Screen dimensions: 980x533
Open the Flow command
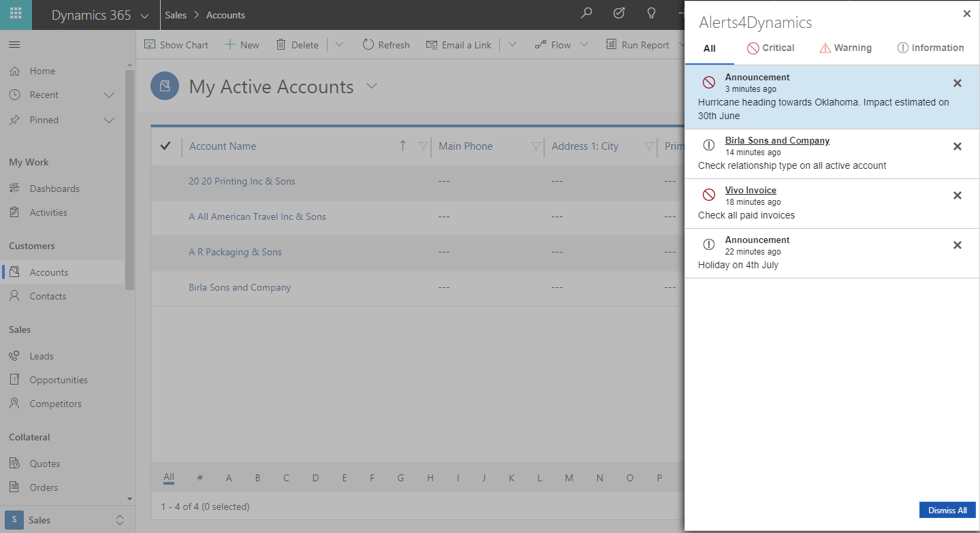552,45
